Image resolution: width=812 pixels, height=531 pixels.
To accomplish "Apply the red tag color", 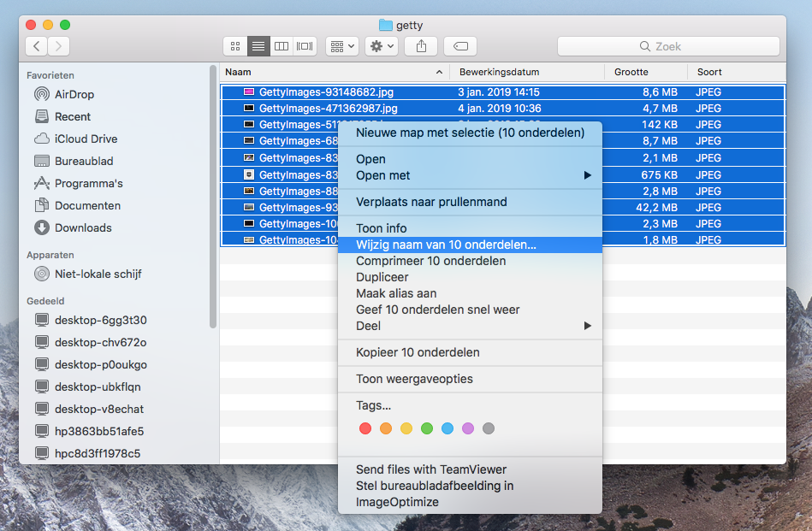I will 365,428.
